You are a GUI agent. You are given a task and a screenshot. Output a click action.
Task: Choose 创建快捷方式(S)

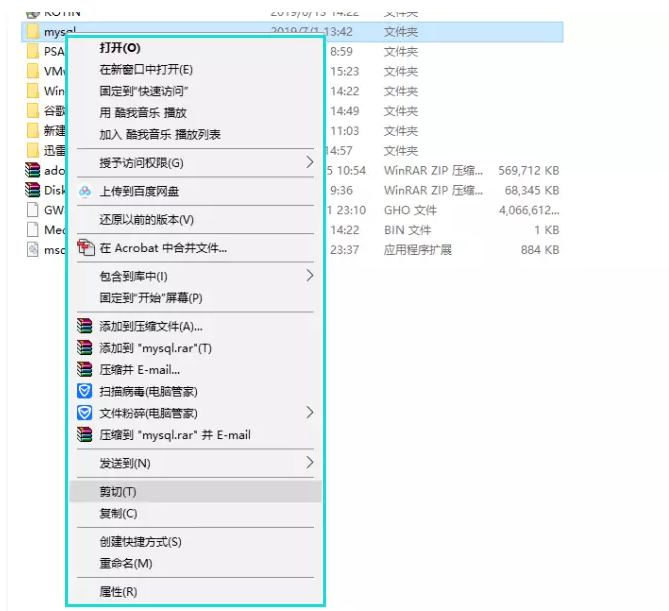(140, 542)
